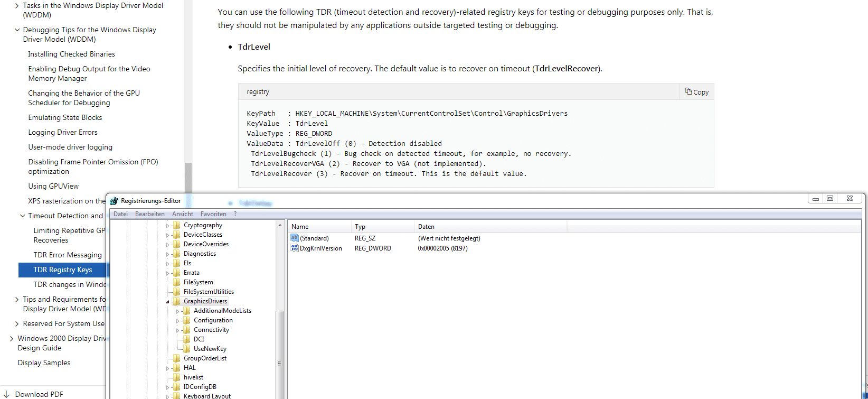
Task: Click the Diagnostics folder icon
Action: pyautogui.click(x=177, y=254)
